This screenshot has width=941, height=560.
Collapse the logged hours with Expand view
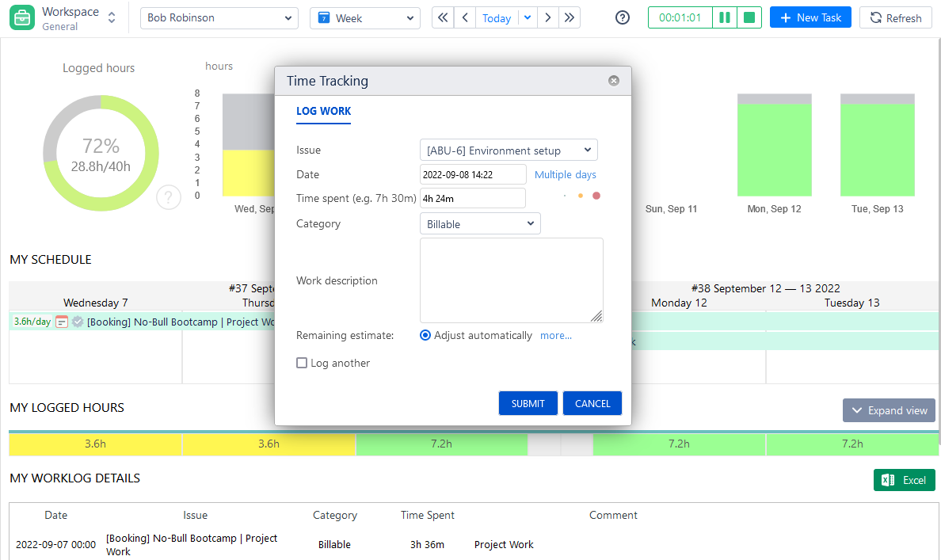(x=889, y=410)
